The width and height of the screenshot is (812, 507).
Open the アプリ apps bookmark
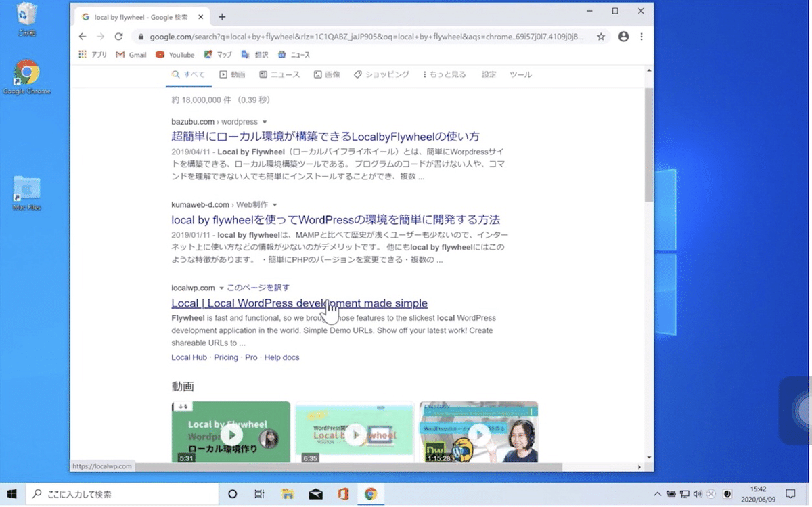[93, 55]
